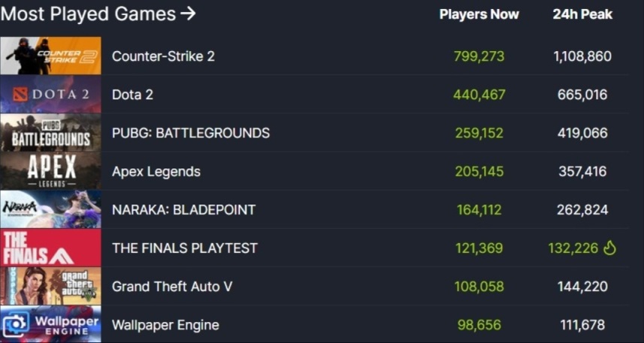This screenshot has width=644, height=343.
Task: Select PUBG: BATTLEGROUNDS game title
Action: coord(191,133)
